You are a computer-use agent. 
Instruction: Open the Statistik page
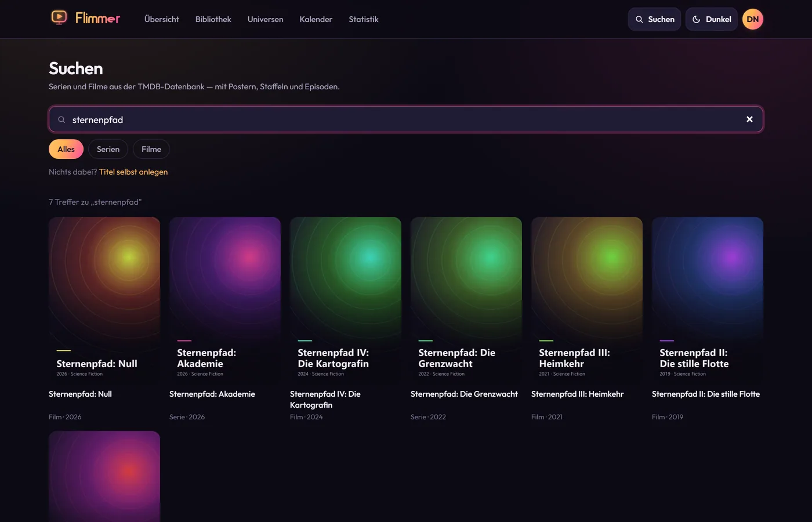(364, 19)
